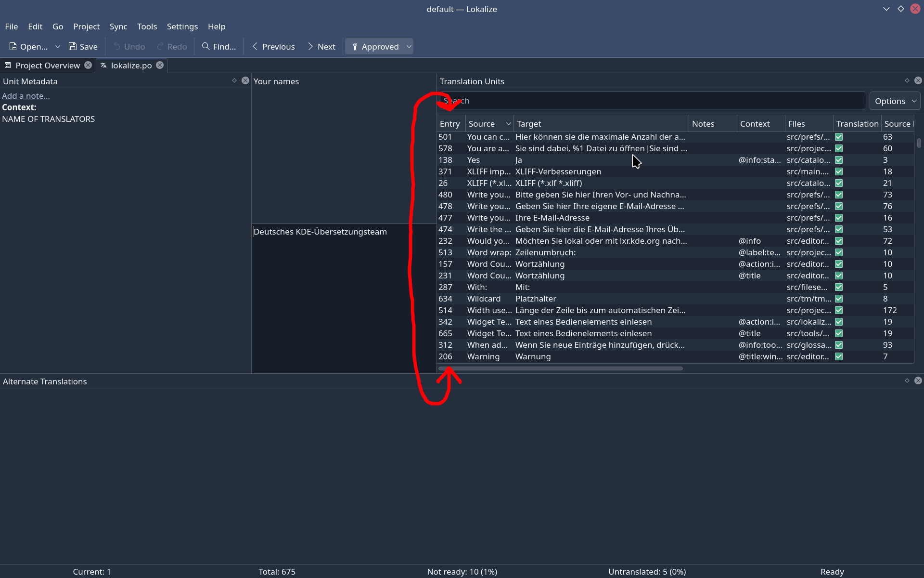Screen dimensions: 924x578
Task: Open the Options dropdown
Action: coord(895,101)
